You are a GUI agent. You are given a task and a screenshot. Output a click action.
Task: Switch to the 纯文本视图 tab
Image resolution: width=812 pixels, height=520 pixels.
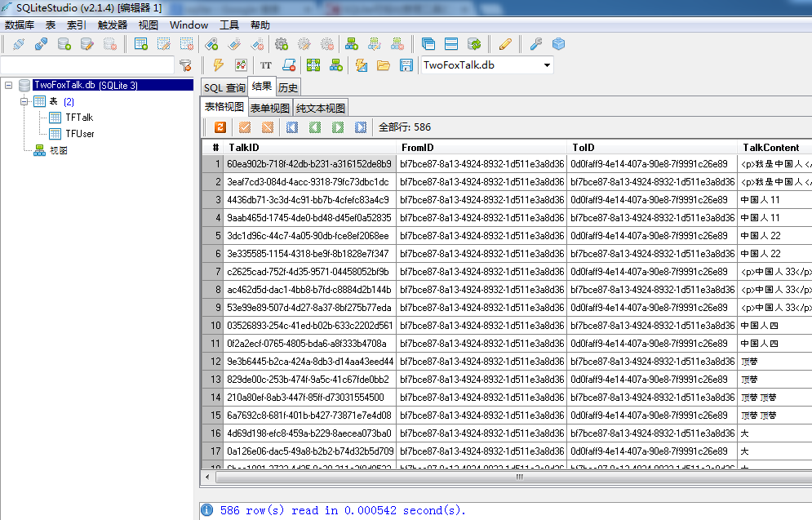pos(321,109)
